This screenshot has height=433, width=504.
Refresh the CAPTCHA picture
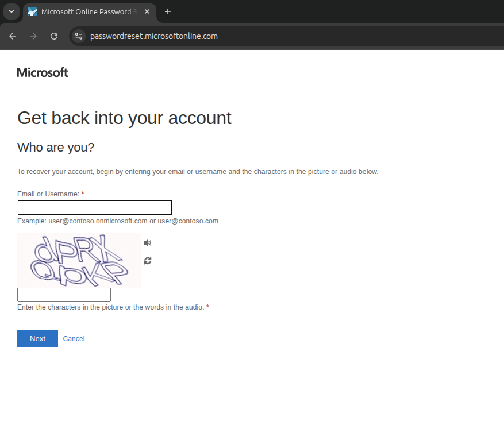(x=148, y=261)
